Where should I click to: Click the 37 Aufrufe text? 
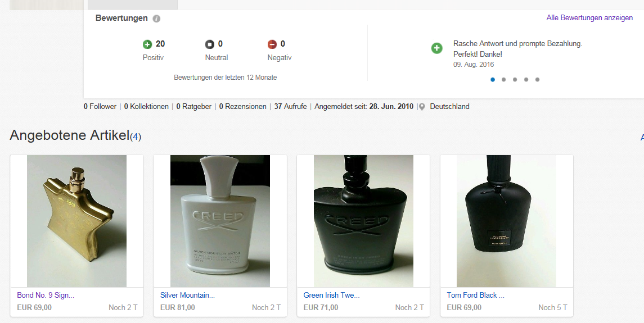pos(290,107)
